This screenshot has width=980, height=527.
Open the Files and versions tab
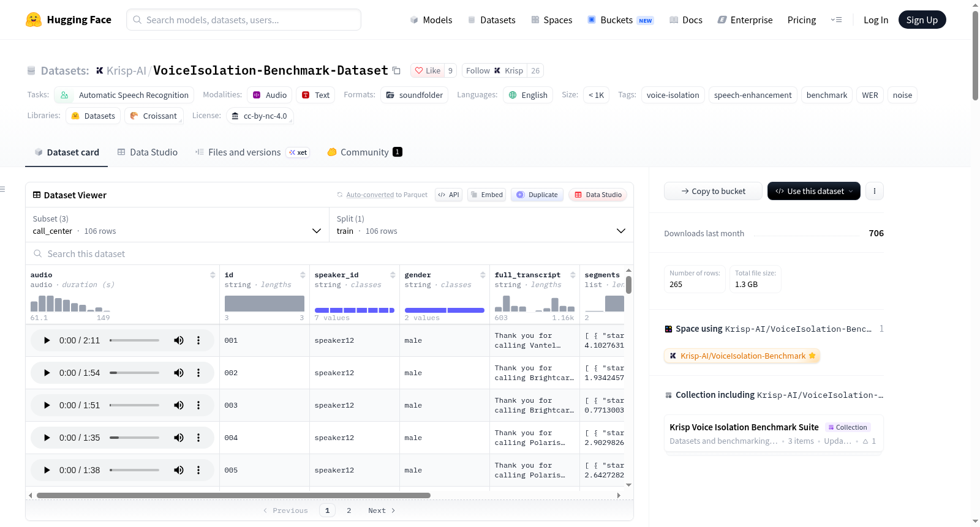click(x=252, y=152)
